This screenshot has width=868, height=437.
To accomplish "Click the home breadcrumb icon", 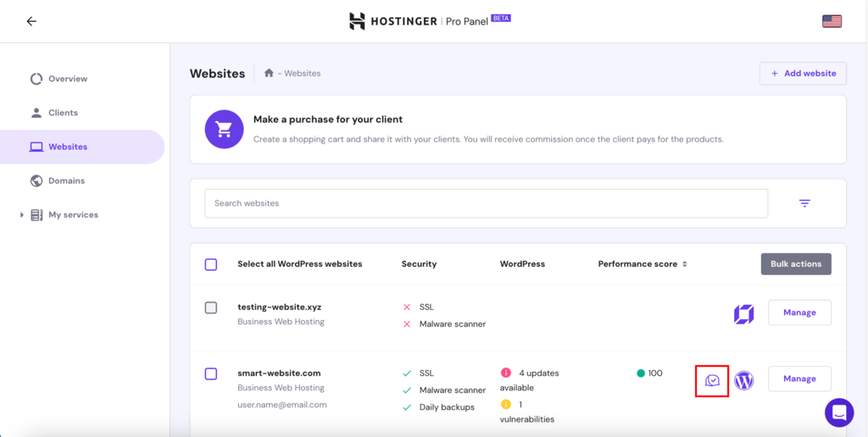I will 269,74.
